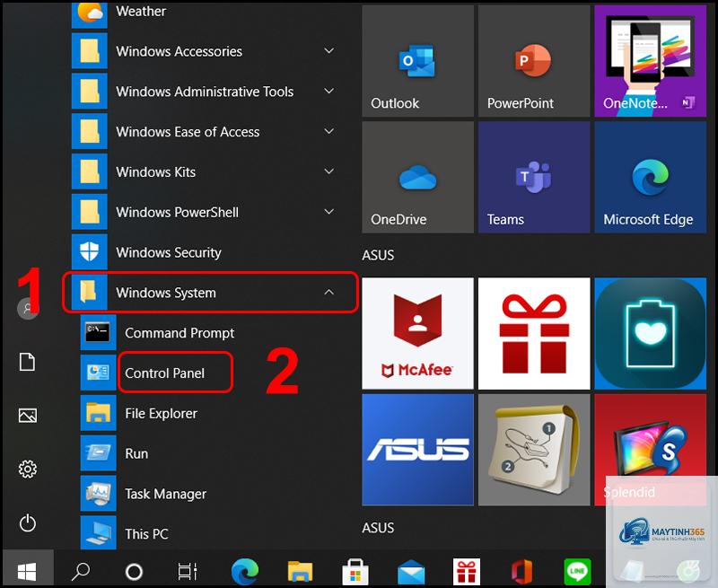The image size is (718, 588).
Task: Click the Weather label
Action: (x=141, y=11)
